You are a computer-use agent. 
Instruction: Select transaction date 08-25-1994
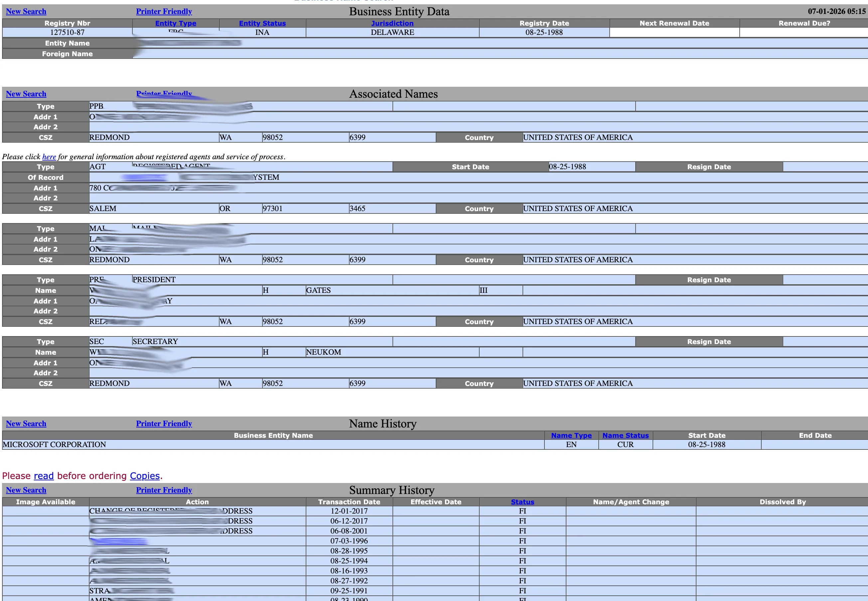tap(349, 561)
